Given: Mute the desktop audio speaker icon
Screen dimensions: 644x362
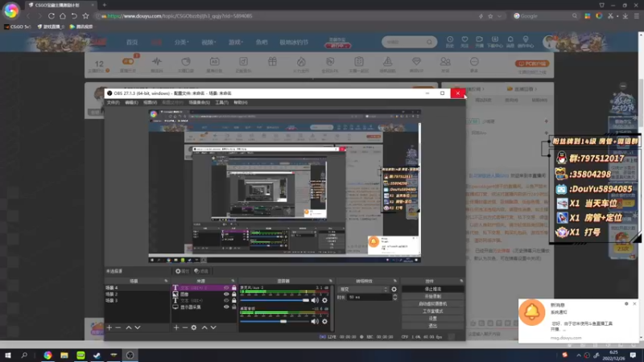Looking at the screenshot, I should (x=315, y=321).
